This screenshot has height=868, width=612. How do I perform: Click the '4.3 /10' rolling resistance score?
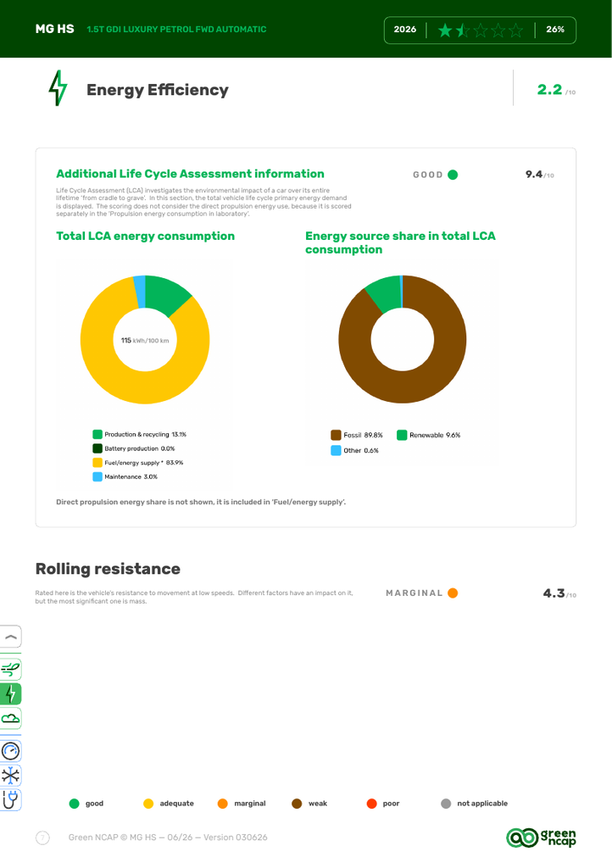(x=559, y=593)
